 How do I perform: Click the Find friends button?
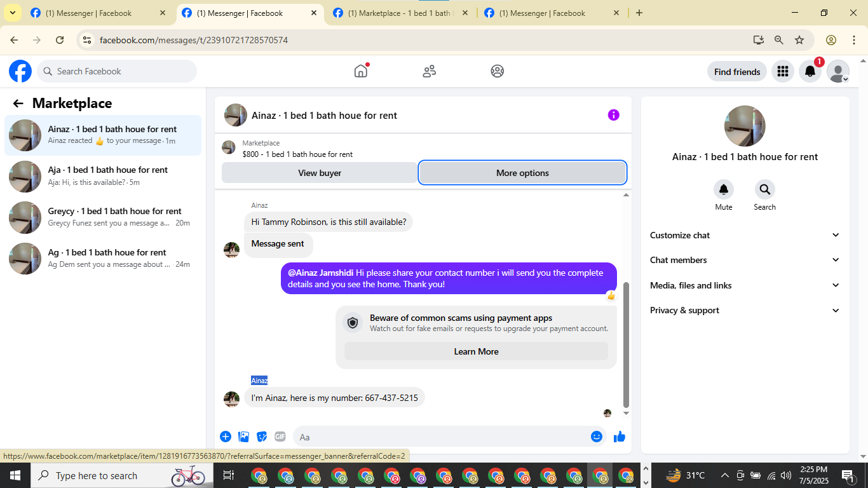[x=737, y=72]
